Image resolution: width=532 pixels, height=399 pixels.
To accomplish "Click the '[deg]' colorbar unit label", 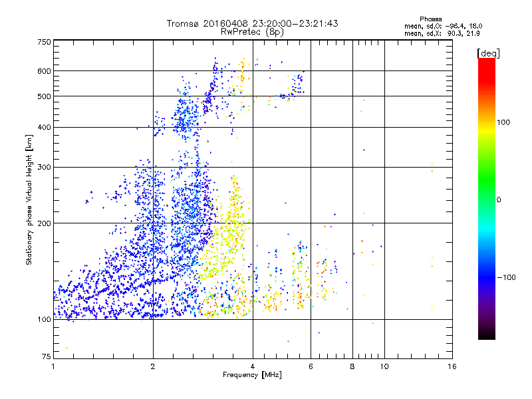I will [488, 53].
